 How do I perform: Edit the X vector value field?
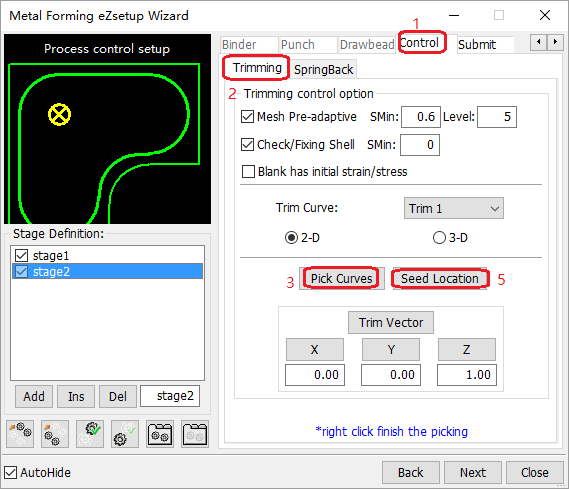click(x=315, y=375)
